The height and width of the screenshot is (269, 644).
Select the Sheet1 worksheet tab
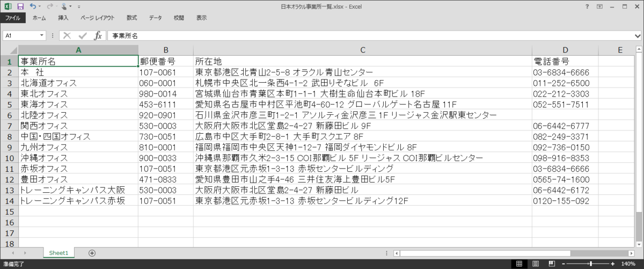(x=59, y=253)
